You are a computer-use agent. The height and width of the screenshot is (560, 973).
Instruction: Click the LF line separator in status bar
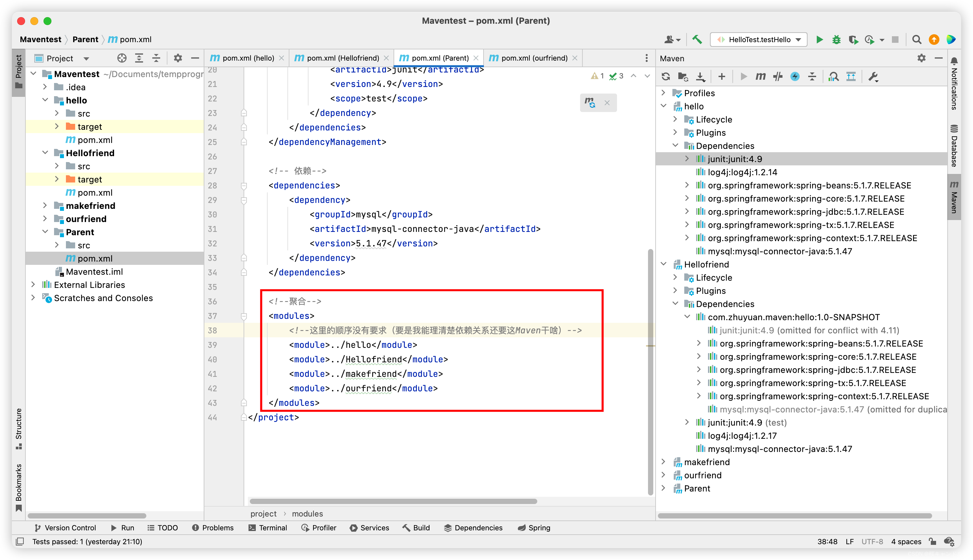point(849,542)
